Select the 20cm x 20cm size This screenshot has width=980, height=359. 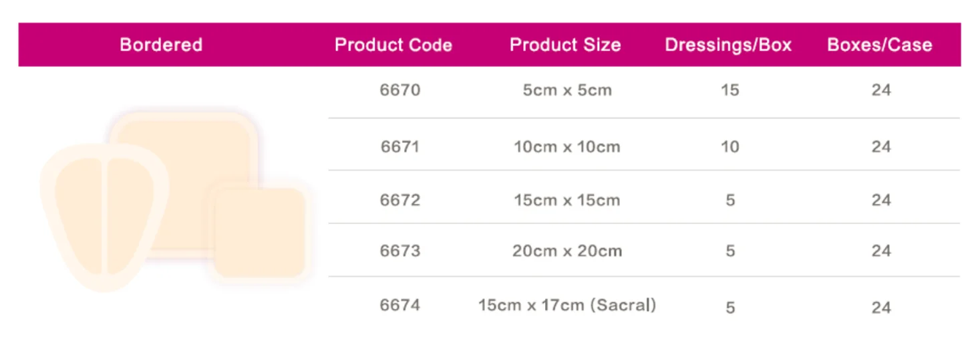(567, 251)
